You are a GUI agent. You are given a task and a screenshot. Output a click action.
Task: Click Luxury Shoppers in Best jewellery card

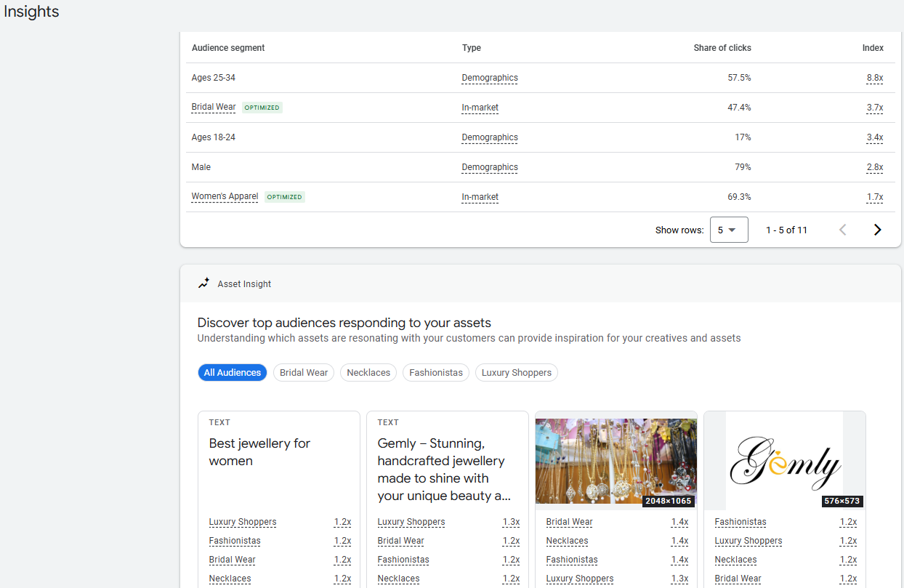coord(243,522)
